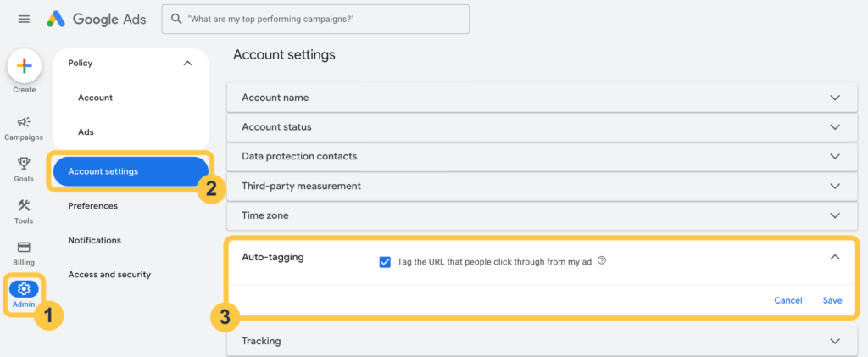Collapse the Auto-tagging section chevron
Image resolution: width=868 pixels, height=357 pixels.
pos(835,257)
